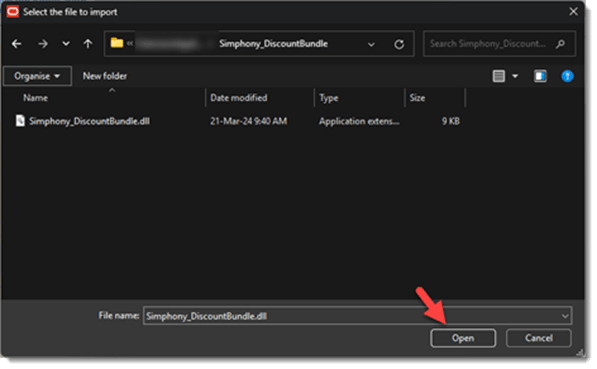Screen dimensions: 597x369
Task: Toggle the preview pane
Action: (540, 76)
